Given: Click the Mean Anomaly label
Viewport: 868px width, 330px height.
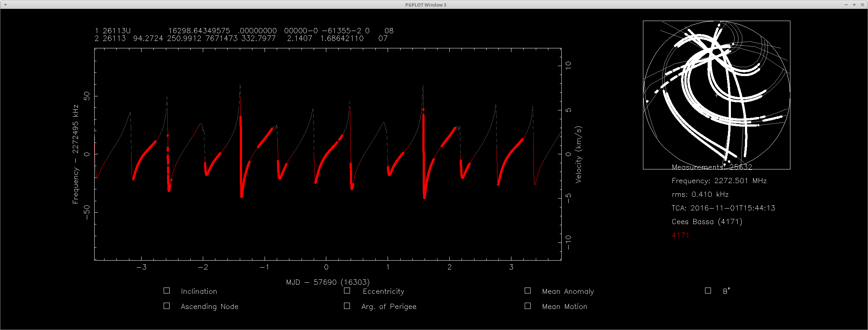Looking at the screenshot, I should (x=568, y=291).
